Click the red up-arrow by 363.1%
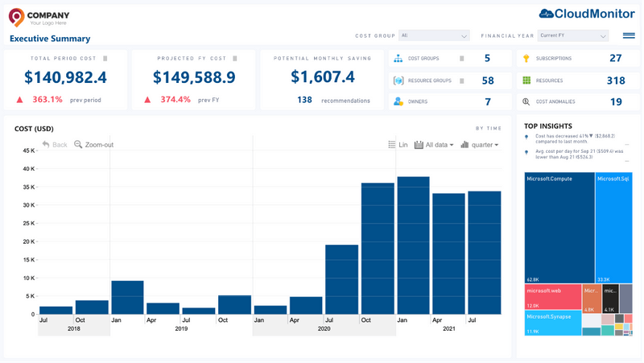The width and height of the screenshot is (644, 363). (19, 100)
